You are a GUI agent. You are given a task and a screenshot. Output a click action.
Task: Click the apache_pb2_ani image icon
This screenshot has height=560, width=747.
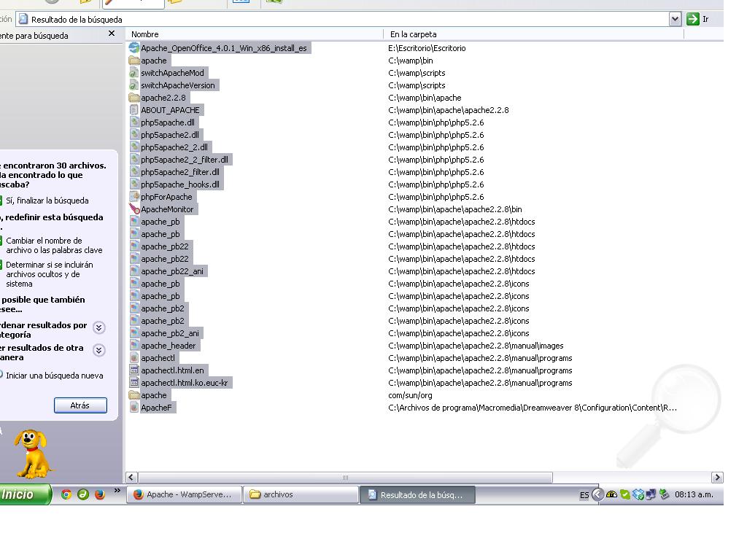coord(134,332)
